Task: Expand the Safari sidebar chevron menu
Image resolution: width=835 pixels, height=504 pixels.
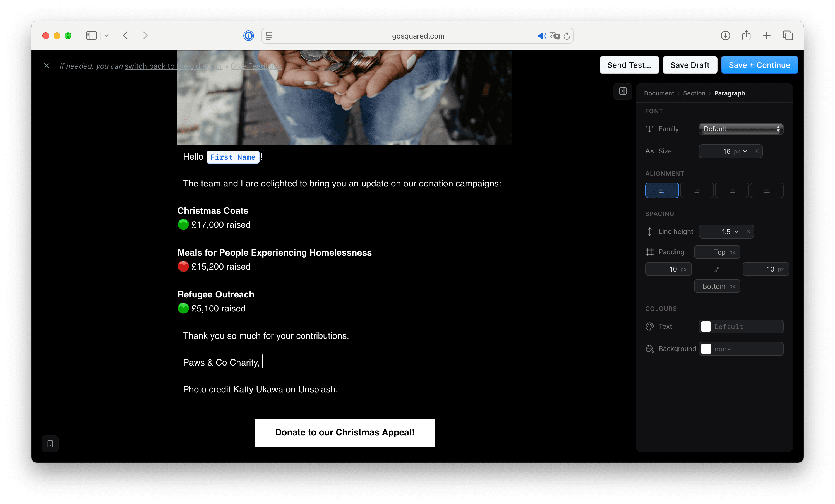Action: coord(106,36)
